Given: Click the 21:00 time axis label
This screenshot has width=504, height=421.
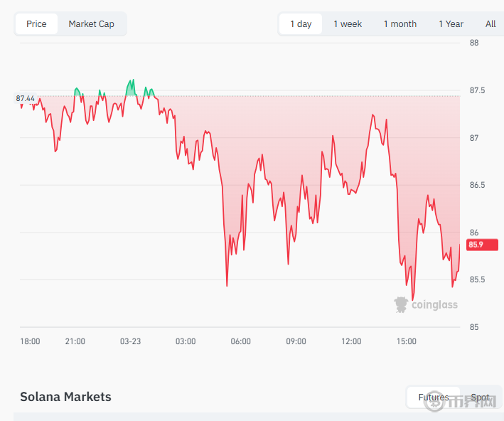Looking at the screenshot, I should click(x=75, y=341).
